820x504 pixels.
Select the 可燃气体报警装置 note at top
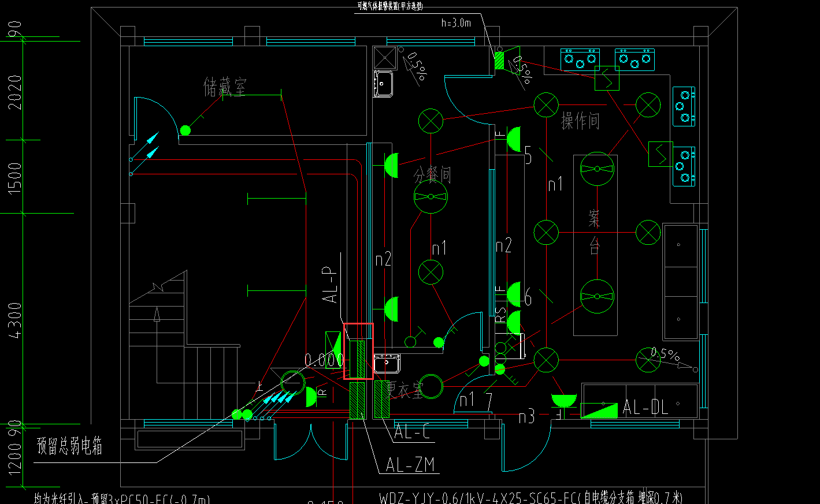pyautogui.click(x=390, y=6)
